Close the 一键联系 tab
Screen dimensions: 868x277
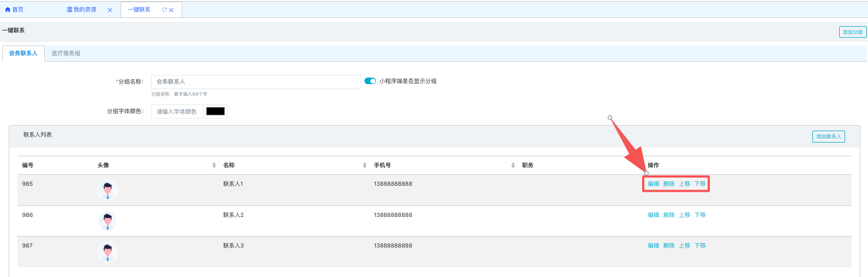click(171, 10)
